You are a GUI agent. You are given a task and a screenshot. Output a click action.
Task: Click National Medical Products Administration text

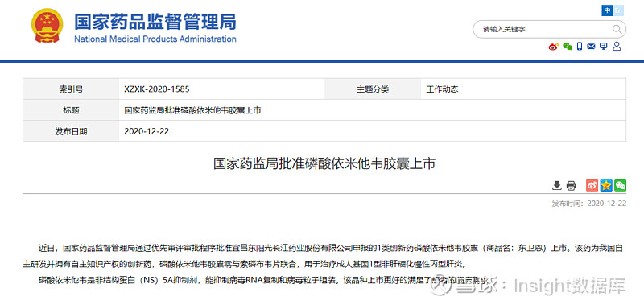[x=155, y=39]
